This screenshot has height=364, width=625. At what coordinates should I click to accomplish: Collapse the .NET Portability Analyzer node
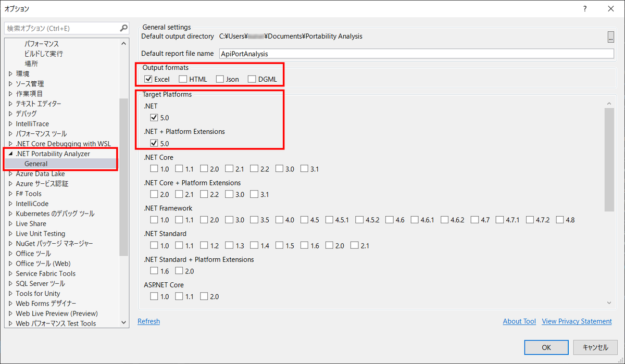(x=10, y=154)
